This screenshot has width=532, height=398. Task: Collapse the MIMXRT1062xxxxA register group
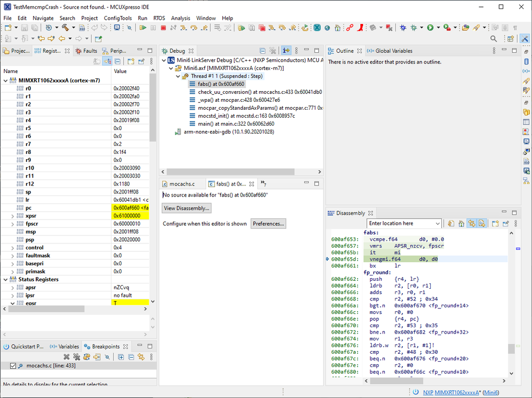[5, 80]
